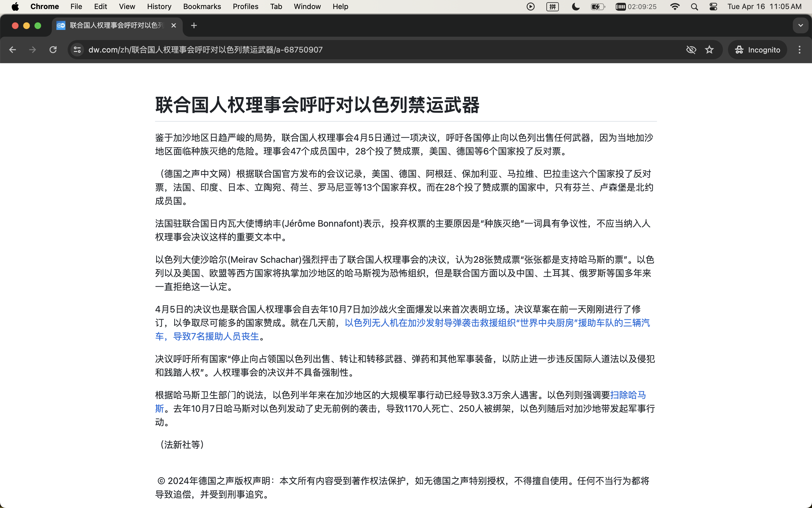Screen dimensions: 812x508
Task: Open the Wi-Fi menu
Action: 674,6
